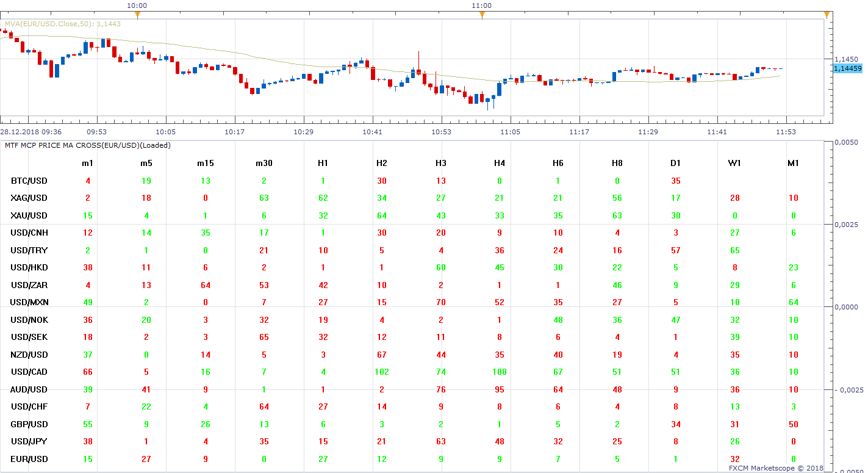Select the XAG/USD row label
The image size is (868, 473).
click(29, 198)
